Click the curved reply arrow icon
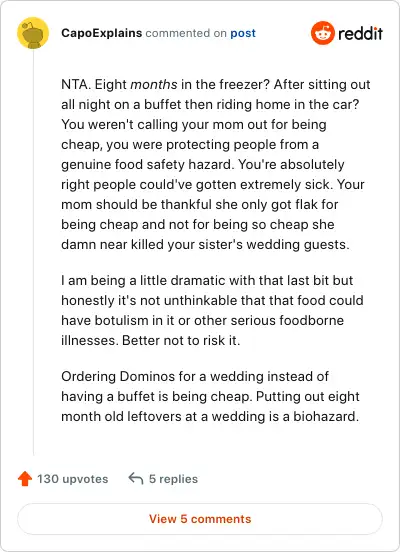400x552 pixels. (136, 479)
